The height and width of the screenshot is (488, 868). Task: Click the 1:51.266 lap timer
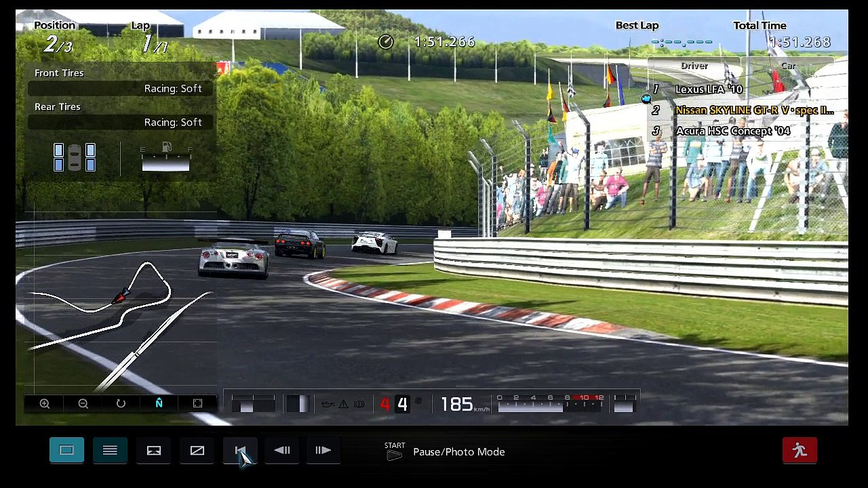445,42
